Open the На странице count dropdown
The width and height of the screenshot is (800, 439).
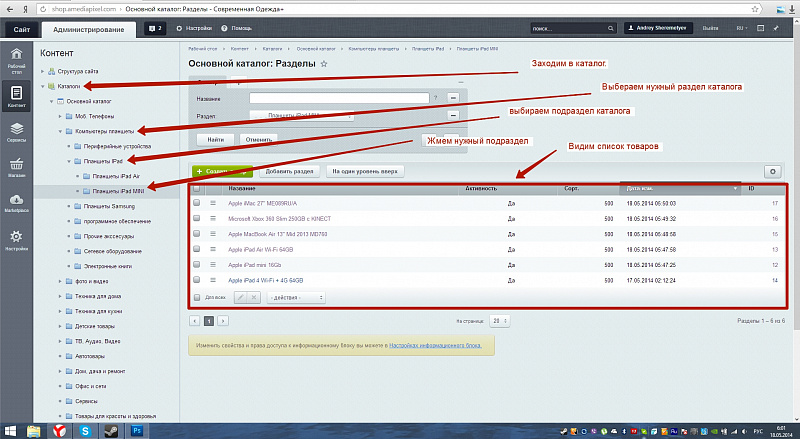click(499, 321)
